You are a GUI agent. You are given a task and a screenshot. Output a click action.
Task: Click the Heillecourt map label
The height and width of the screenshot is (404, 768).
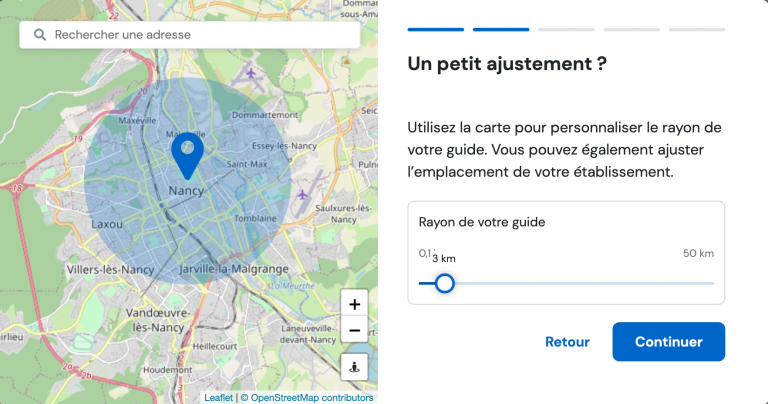point(215,346)
